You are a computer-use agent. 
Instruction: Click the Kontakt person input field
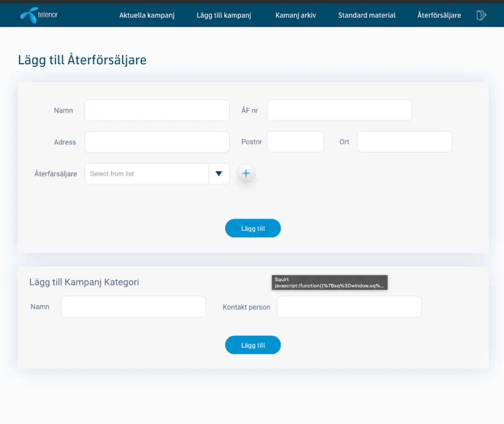[x=349, y=307]
